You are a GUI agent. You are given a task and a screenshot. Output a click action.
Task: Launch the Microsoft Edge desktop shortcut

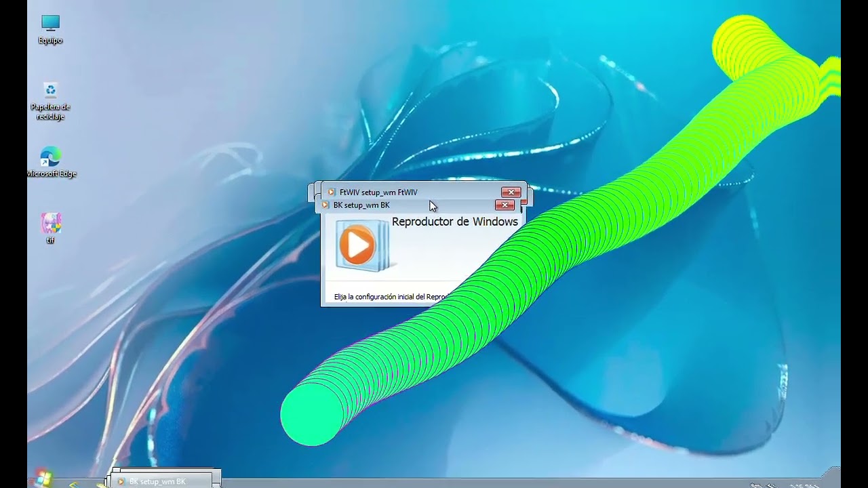(51, 163)
